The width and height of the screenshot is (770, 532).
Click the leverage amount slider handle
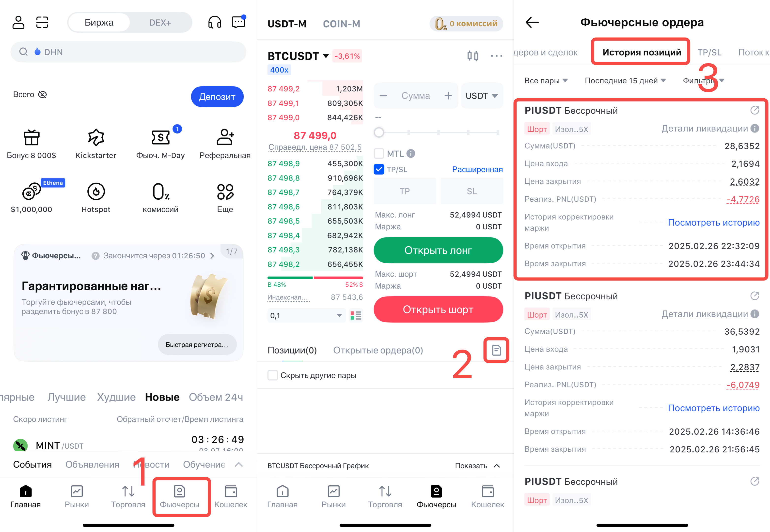(x=379, y=132)
